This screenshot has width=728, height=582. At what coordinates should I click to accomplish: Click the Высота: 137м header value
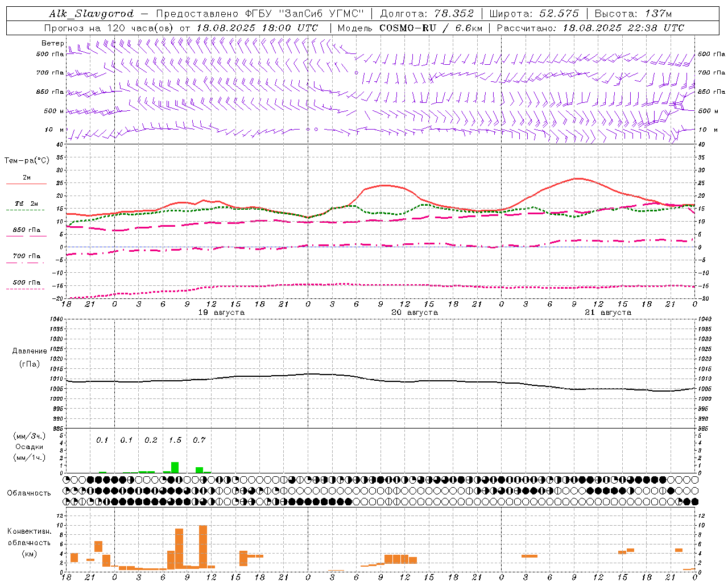click(x=633, y=14)
